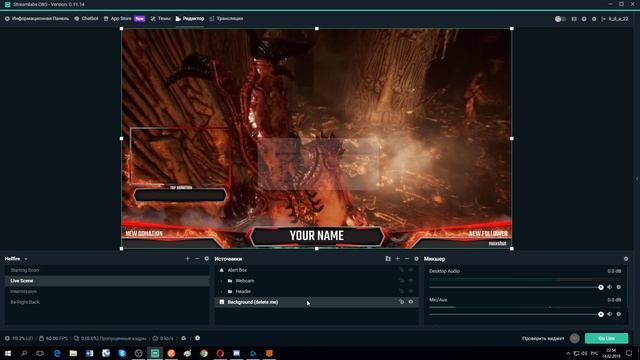Open Studio Mode layout icon in top bar
Screen dimensions: 640x360
click(x=574, y=19)
